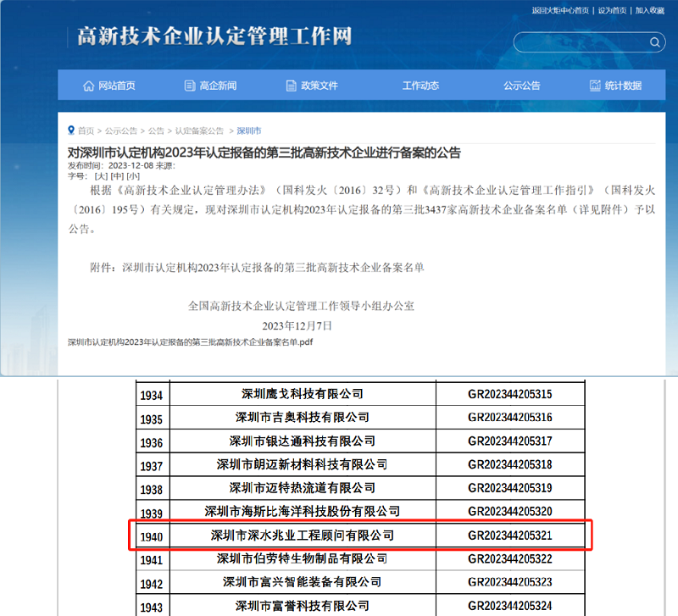
Task: Click company 深圳市海斯比海洋科技股份有限公司
Action: tap(303, 511)
